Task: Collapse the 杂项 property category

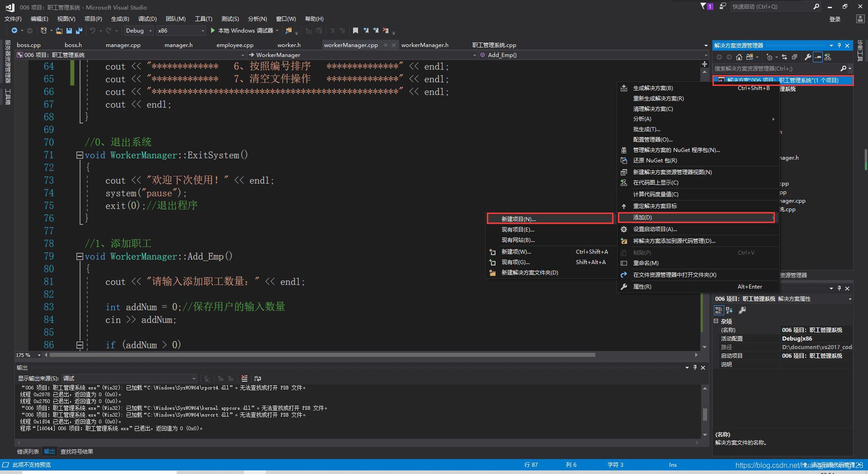Action: [716, 321]
